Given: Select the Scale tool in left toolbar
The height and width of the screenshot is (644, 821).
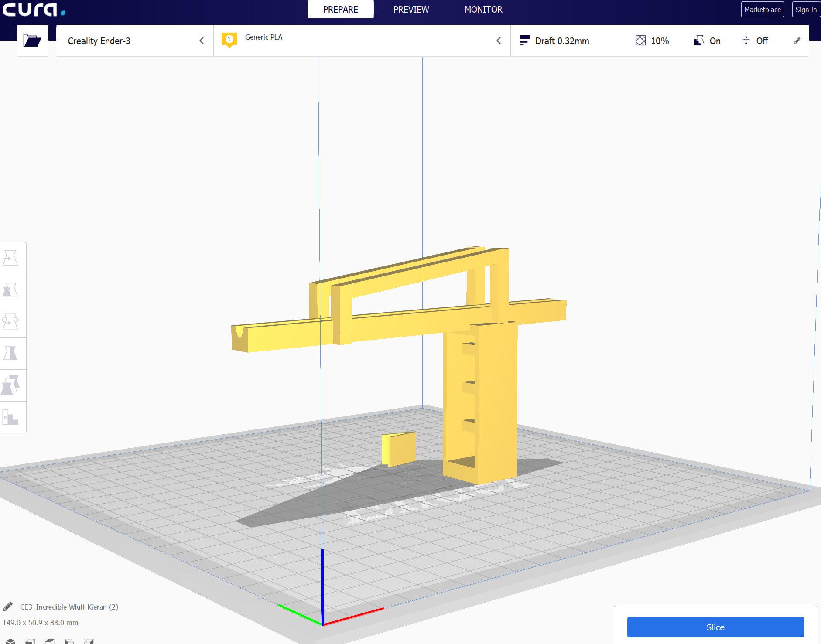Looking at the screenshot, I should point(10,290).
